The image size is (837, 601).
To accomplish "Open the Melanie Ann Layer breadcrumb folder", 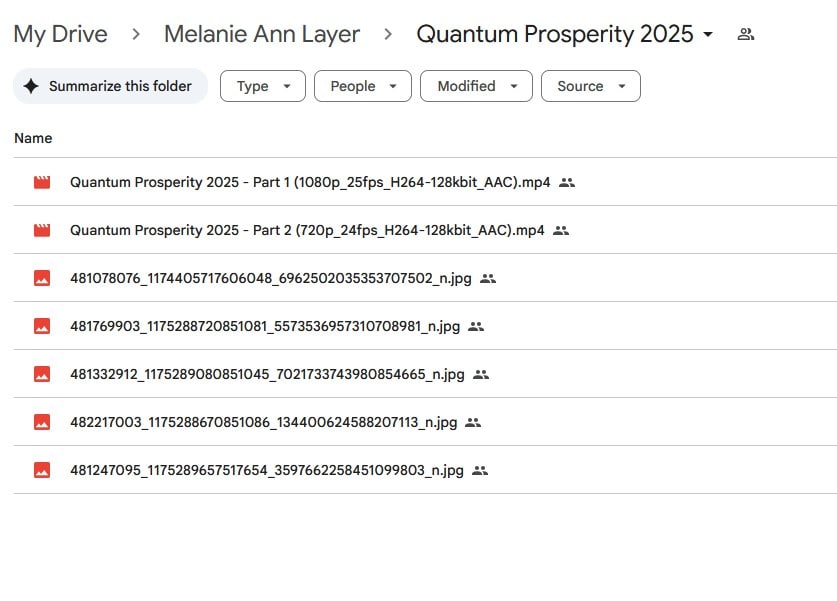I will [261, 33].
